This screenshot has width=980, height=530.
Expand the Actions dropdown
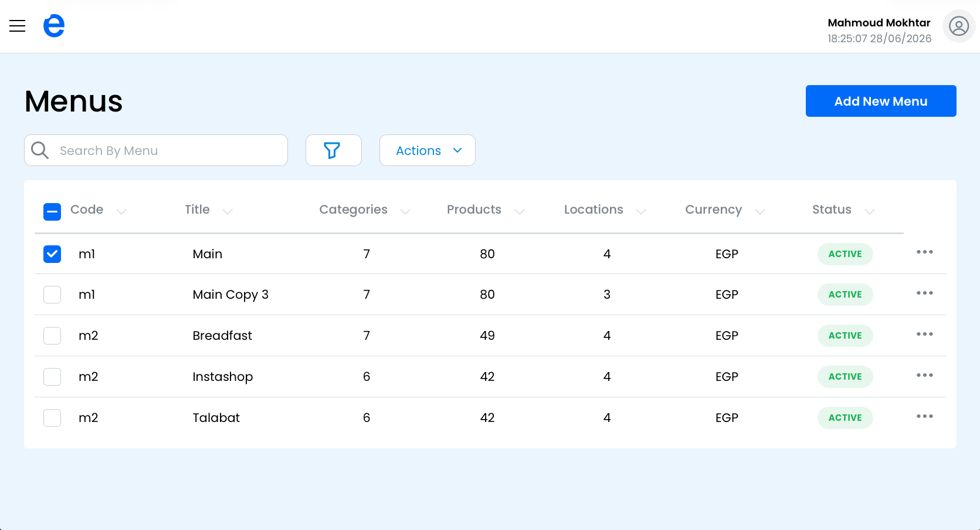click(x=428, y=150)
